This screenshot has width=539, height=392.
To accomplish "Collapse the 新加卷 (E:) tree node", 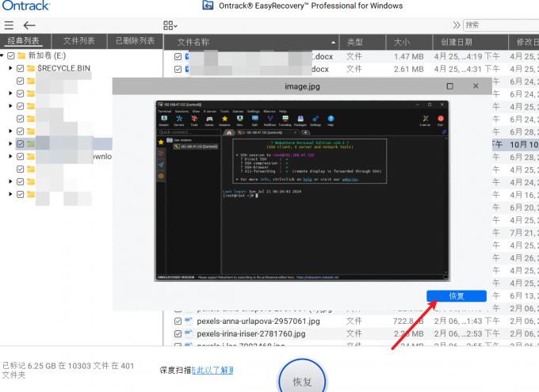I will coord(2,55).
